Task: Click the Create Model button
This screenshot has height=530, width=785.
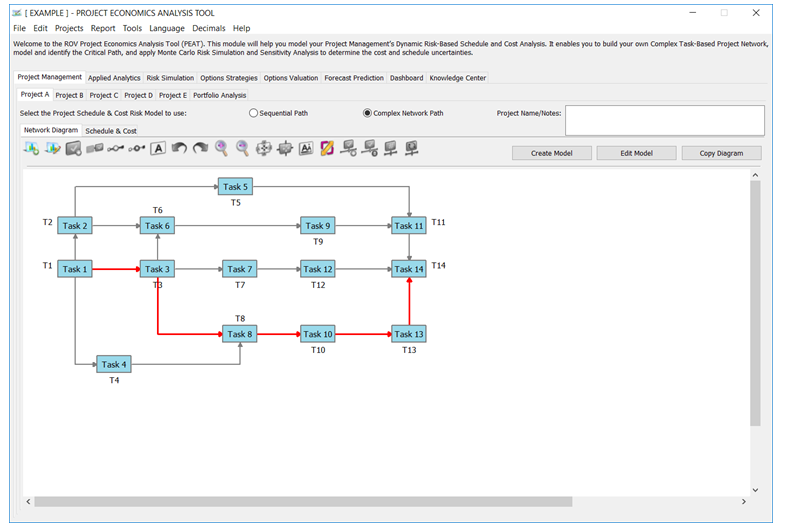Action: (551, 153)
